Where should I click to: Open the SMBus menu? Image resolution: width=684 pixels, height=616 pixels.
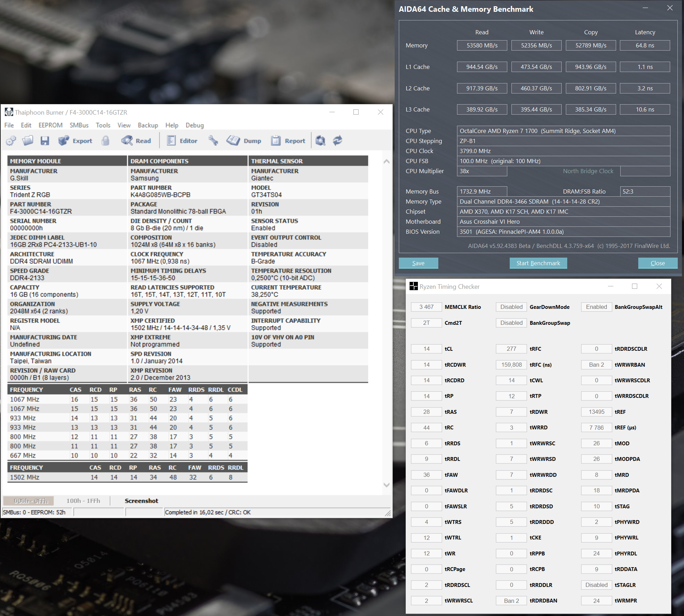tap(79, 125)
